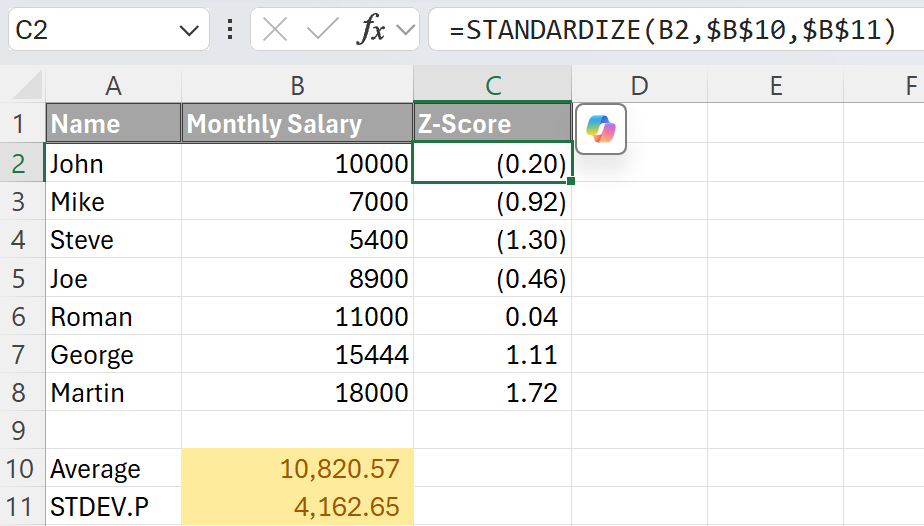924x526 pixels.
Task: Expand the function dropdown next to fx
Action: coord(405,29)
